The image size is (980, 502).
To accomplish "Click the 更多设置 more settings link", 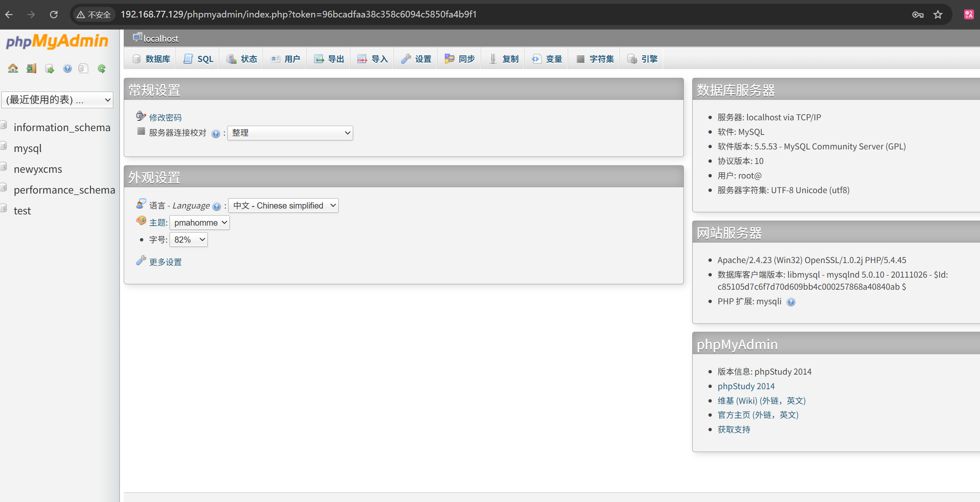I will [165, 262].
